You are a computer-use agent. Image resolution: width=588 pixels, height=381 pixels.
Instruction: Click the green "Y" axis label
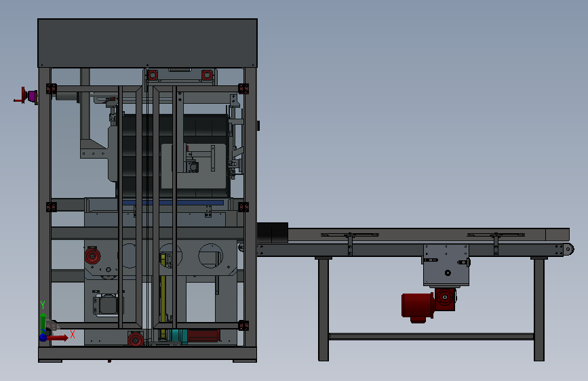click(x=43, y=305)
